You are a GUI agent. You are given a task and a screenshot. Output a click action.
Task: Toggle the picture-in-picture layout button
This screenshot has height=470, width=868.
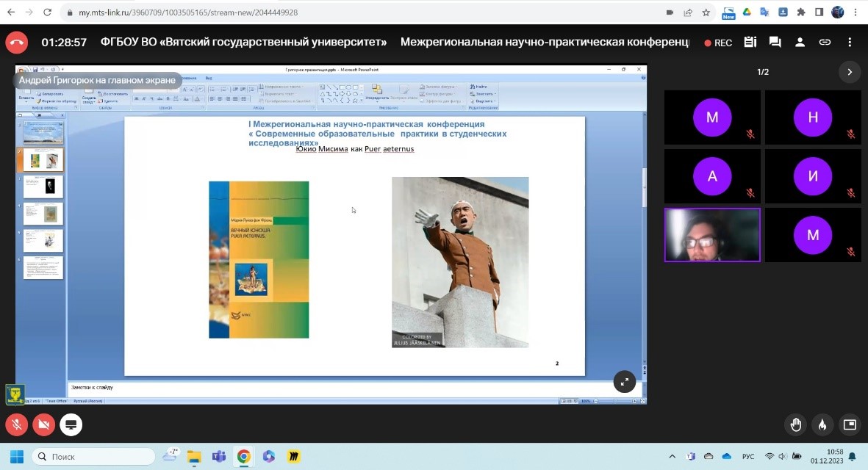pos(850,424)
